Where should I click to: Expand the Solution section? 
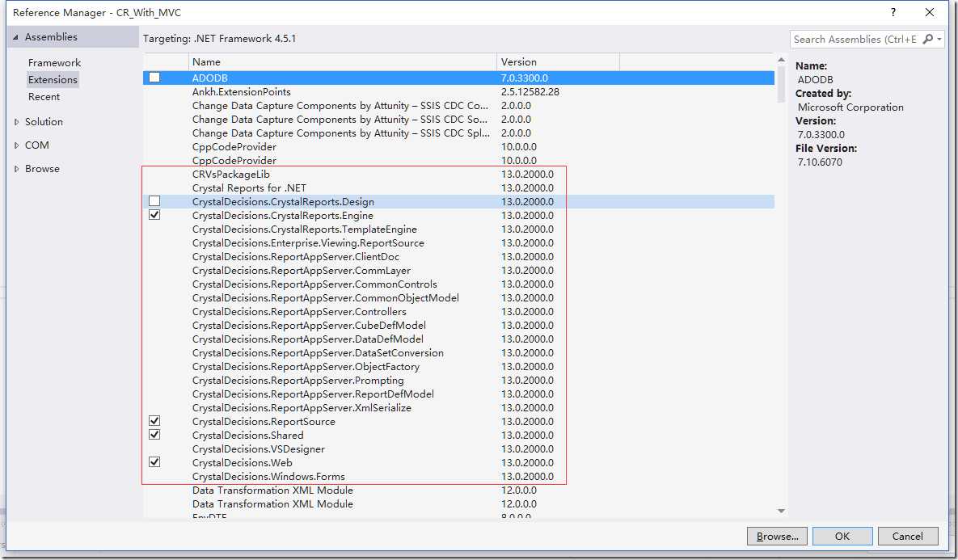(x=16, y=121)
